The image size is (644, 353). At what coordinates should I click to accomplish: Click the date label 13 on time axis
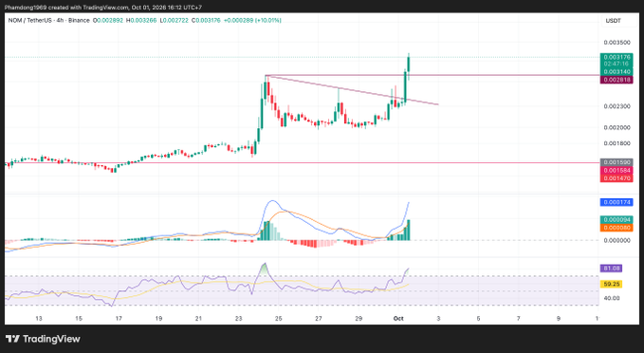pos(39,319)
